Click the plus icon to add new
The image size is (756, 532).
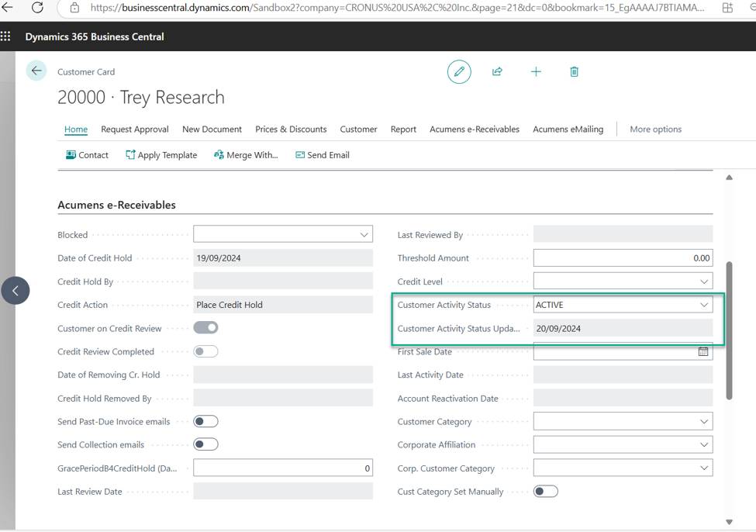[x=536, y=72]
